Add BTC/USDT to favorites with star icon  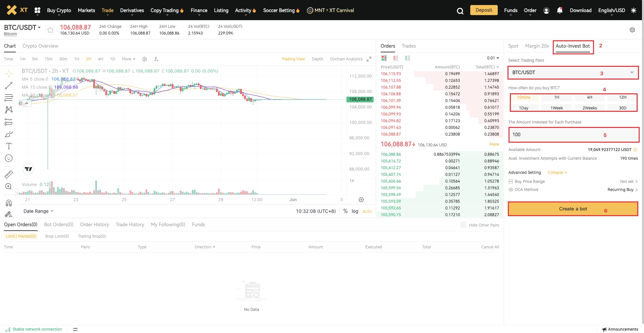coord(50,30)
